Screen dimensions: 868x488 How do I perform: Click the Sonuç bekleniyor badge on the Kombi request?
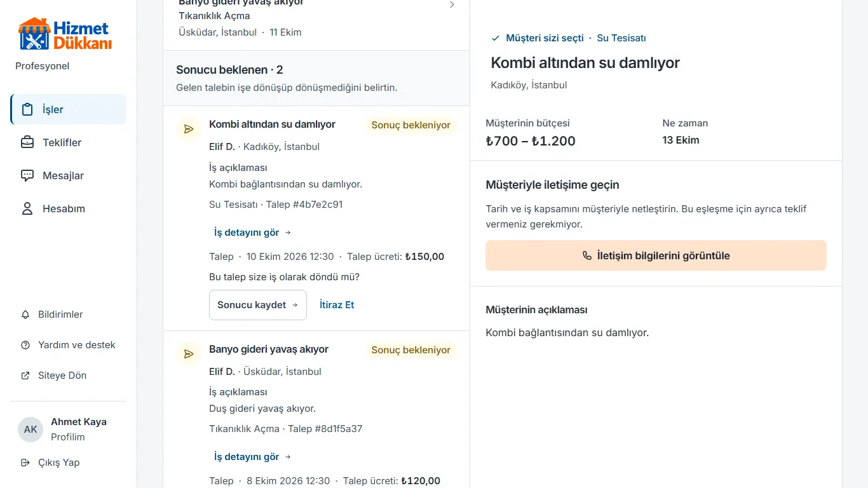(x=411, y=125)
